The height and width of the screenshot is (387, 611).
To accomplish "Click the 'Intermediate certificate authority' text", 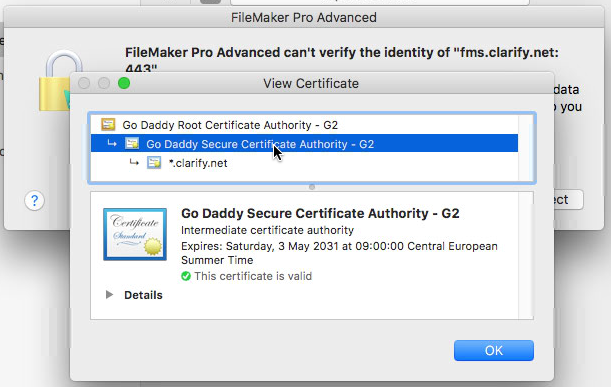I will [x=267, y=230].
